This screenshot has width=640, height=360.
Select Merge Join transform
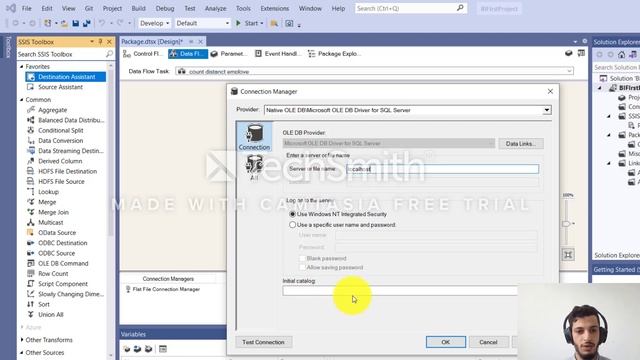53,212
